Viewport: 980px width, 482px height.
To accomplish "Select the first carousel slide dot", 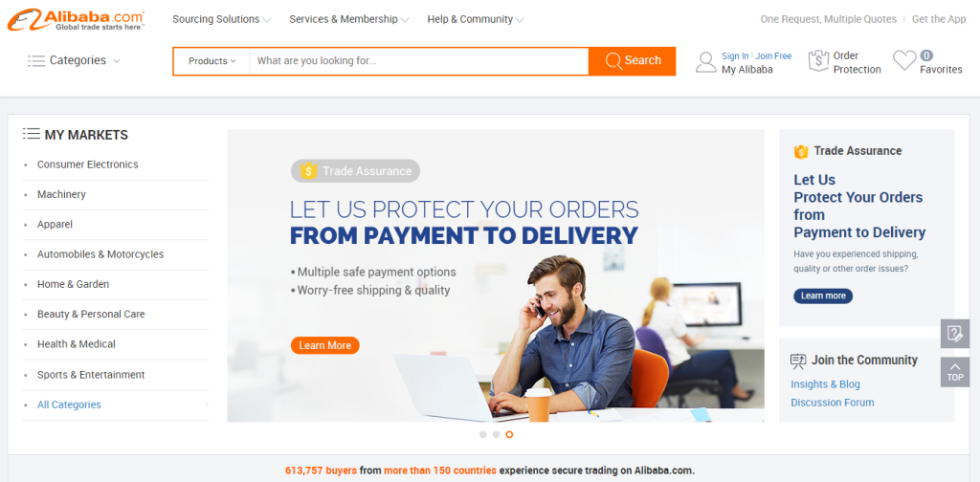I will [x=483, y=434].
